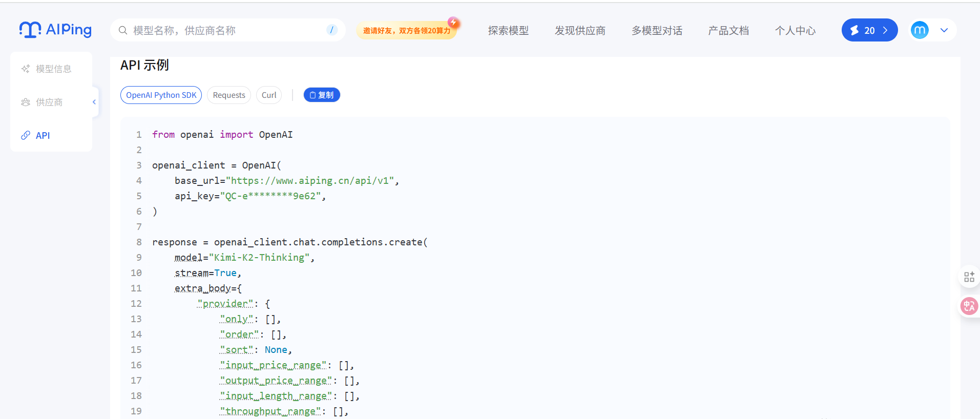Click the search magnifier icon
The width and height of the screenshot is (980, 419).
[123, 30]
